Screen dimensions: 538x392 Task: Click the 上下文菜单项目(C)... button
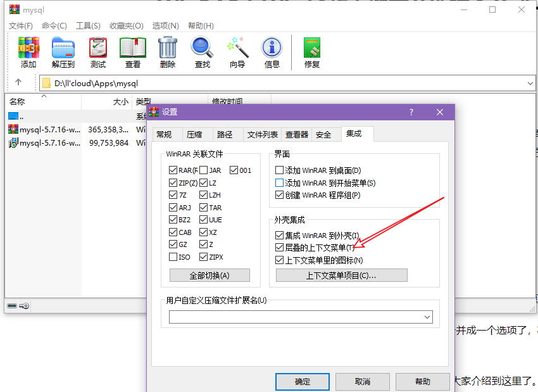pos(341,275)
